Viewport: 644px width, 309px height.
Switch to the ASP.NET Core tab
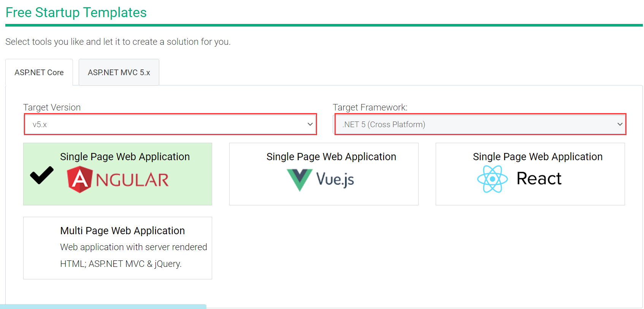click(39, 72)
